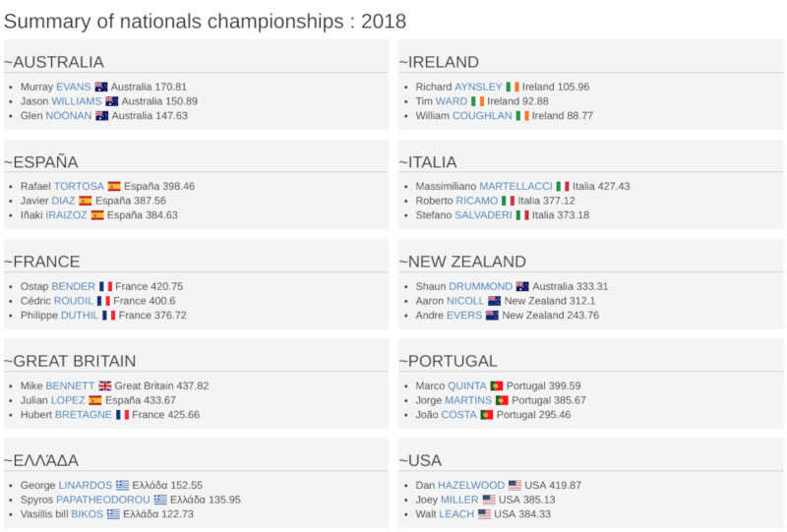Click the British flag beside Mike BENNETT
This screenshot has width=787, height=532.
(x=105, y=385)
